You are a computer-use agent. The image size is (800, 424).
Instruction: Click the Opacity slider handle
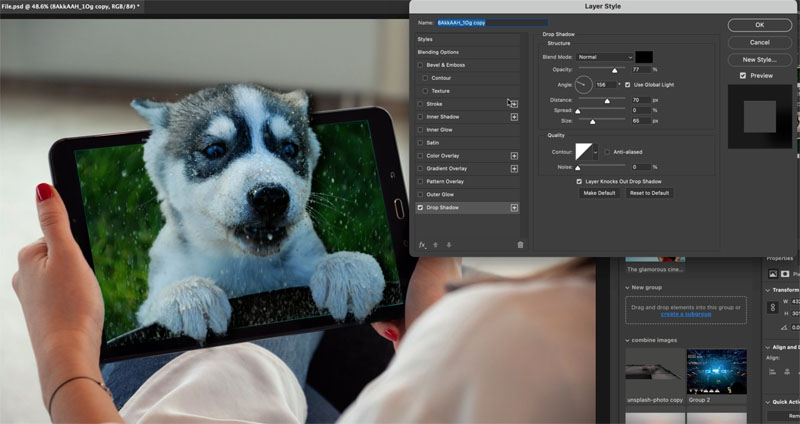click(615, 70)
